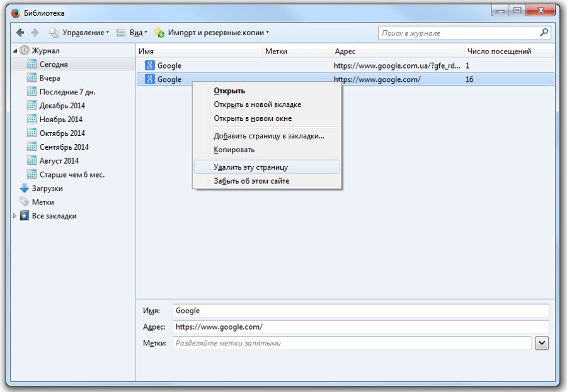567x392 pixels.
Task: Choose Удалить эту страницу from context menu
Action: pyautogui.click(x=251, y=167)
